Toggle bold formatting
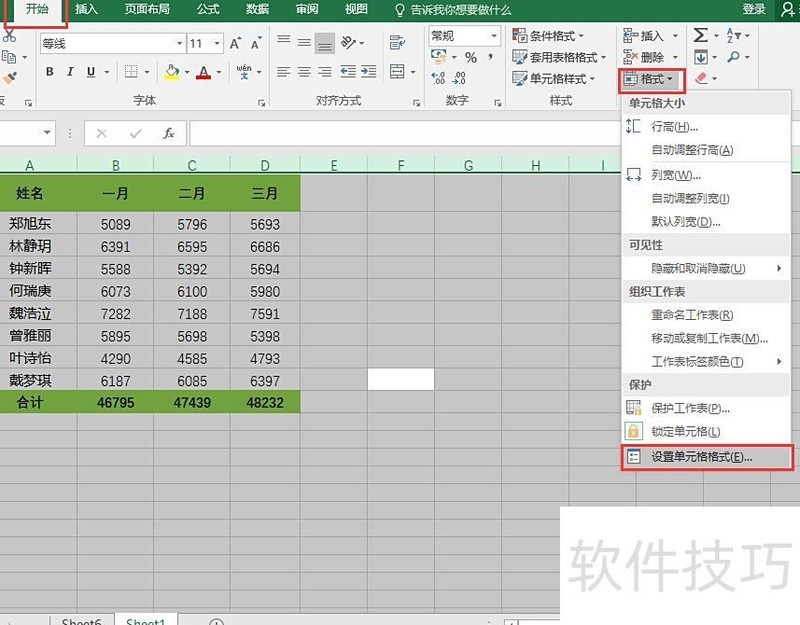The image size is (800, 625). click(47, 72)
